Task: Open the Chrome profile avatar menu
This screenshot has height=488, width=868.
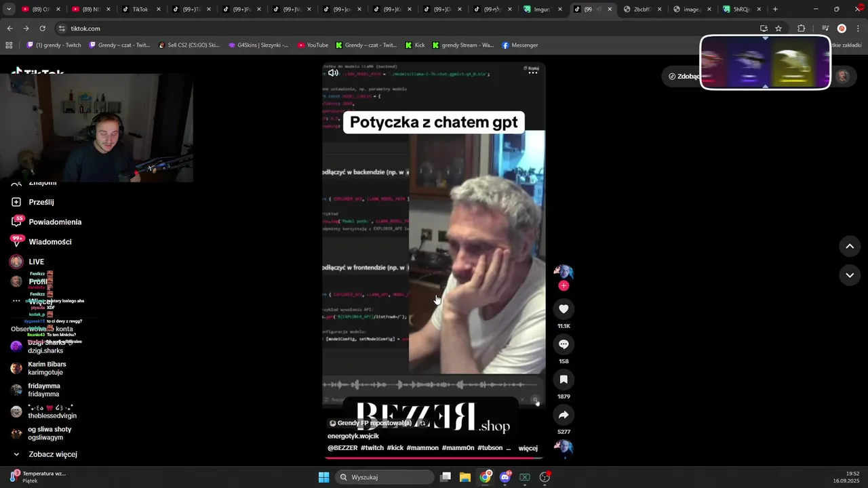Action: tap(842, 28)
